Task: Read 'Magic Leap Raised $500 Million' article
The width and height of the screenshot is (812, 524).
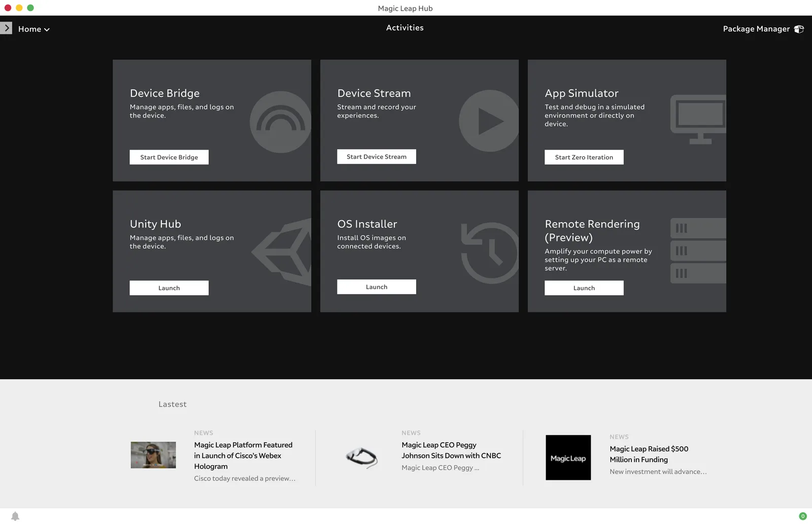Action: (x=649, y=455)
